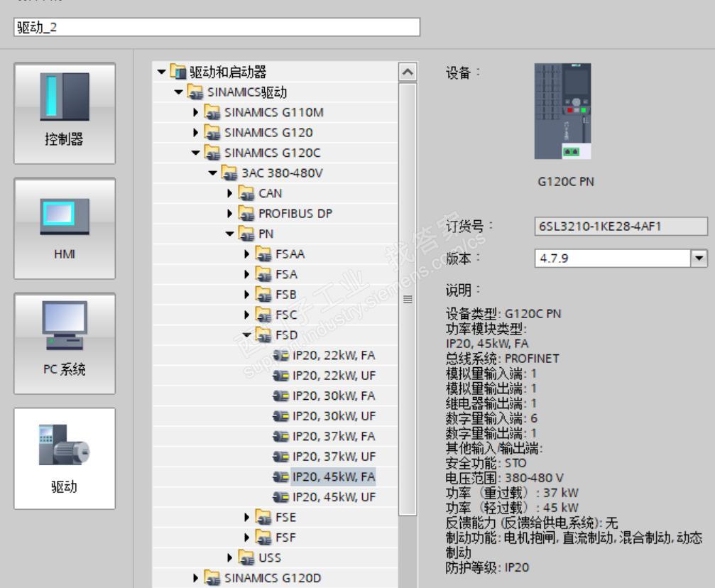Expand the SINAMICS G120 folder
Screen dimensions: 715x588
click(x=196, y=132)
